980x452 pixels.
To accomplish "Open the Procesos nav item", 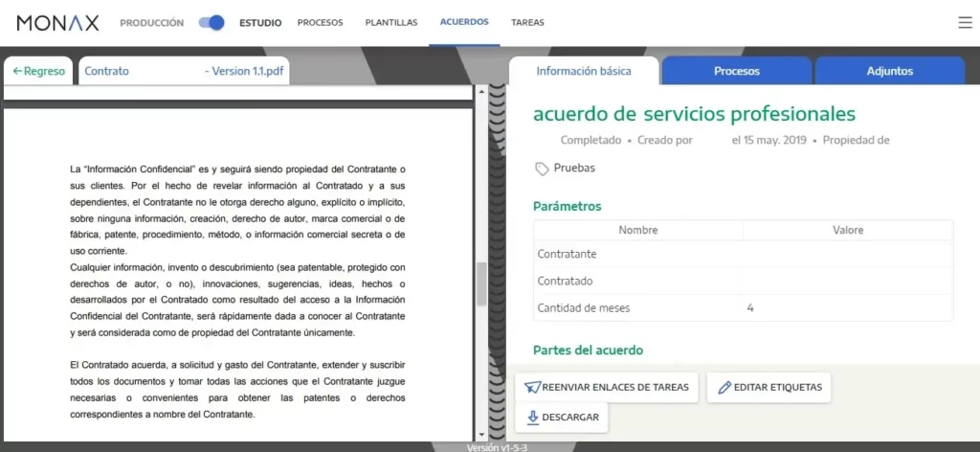I will (320, 23).
